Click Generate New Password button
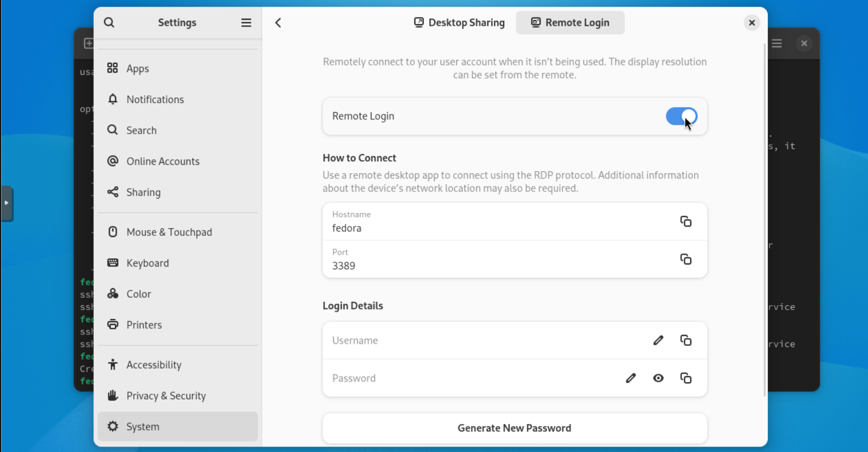 [x=515, y=428]
